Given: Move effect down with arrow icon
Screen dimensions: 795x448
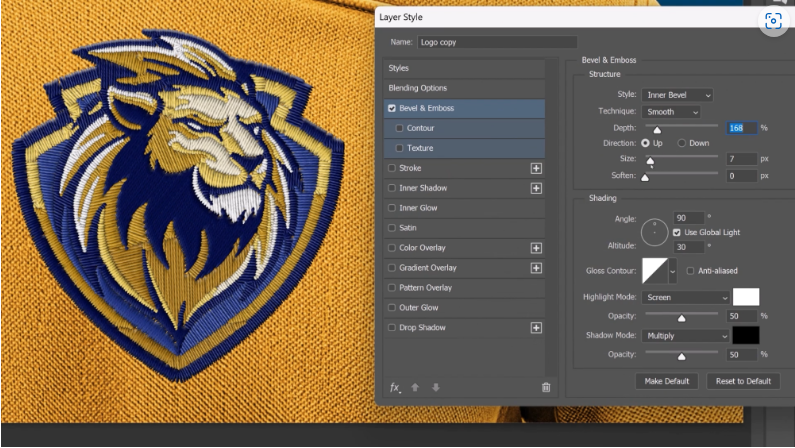Looking at the screenshot, I should (x=436, y=387).
